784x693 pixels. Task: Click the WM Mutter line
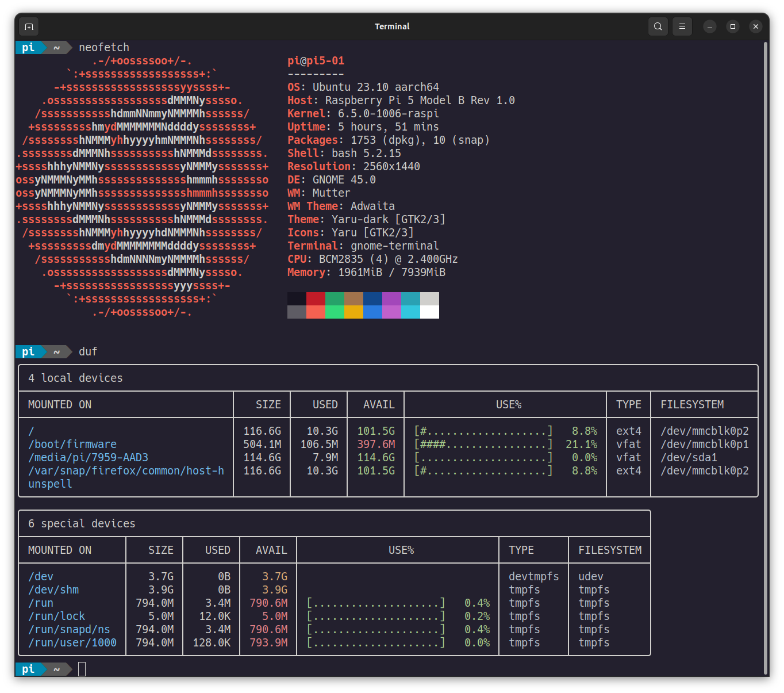(319, 193)
